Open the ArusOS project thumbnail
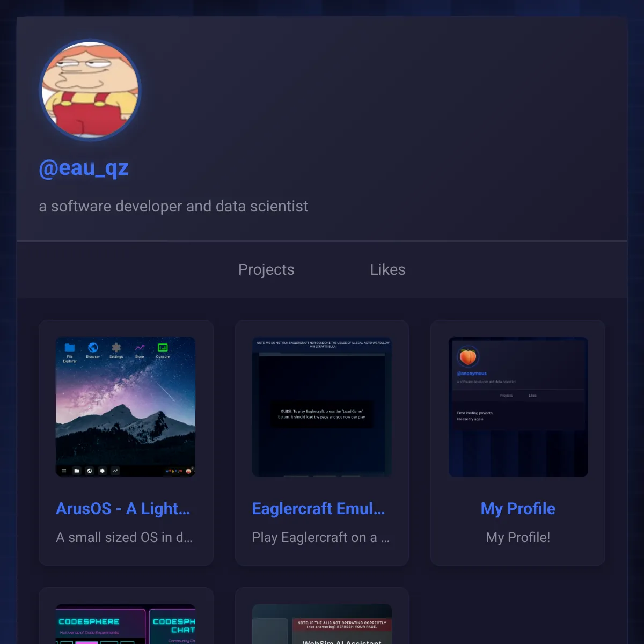Screen dimensions: 644x644 coord(126,407)
